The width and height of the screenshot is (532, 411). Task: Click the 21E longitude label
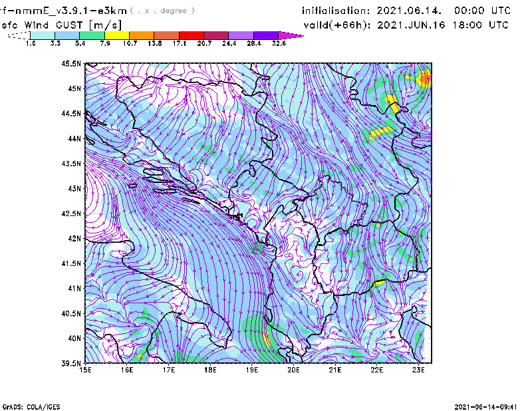pos(335,370)
